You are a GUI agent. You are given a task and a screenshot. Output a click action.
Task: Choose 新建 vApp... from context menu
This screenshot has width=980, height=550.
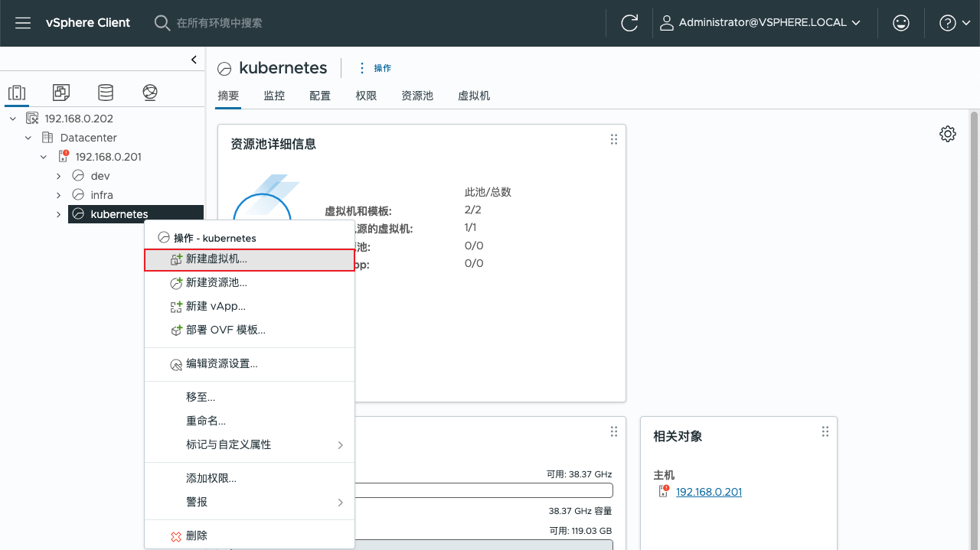coord(250,307)
